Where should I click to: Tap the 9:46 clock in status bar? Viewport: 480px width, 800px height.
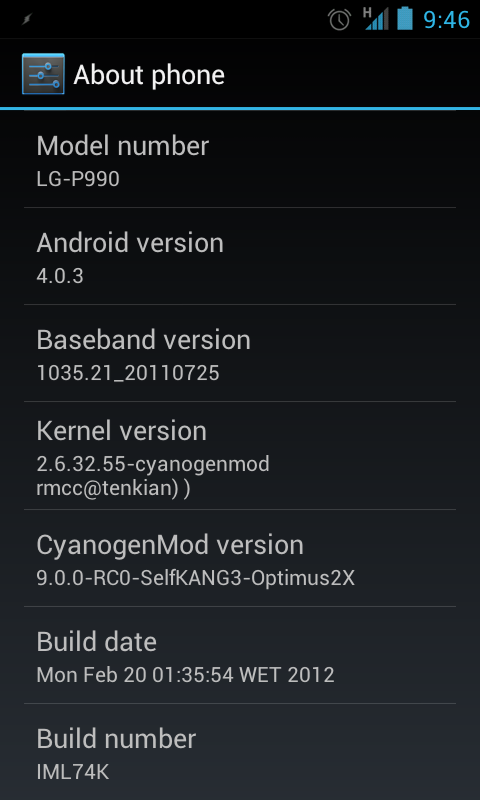[447, 20]
